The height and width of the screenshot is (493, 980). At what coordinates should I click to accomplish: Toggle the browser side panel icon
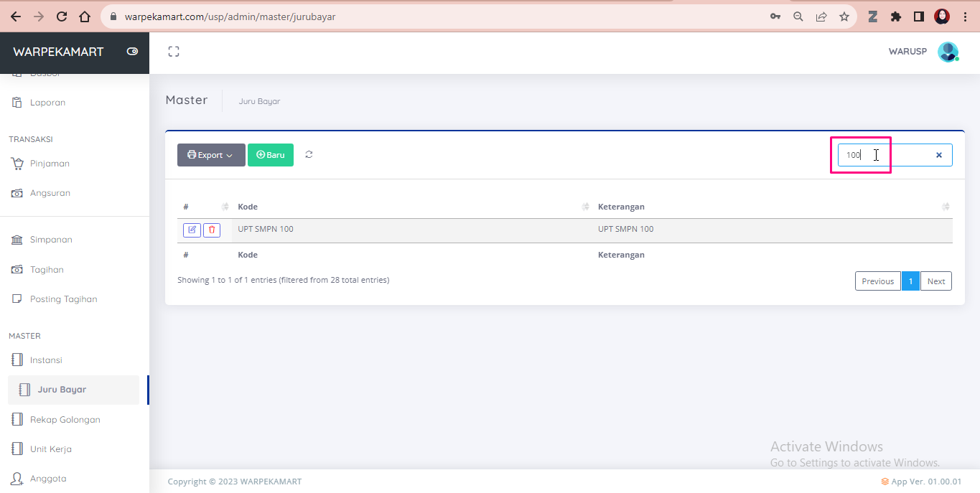pos(918,17)
